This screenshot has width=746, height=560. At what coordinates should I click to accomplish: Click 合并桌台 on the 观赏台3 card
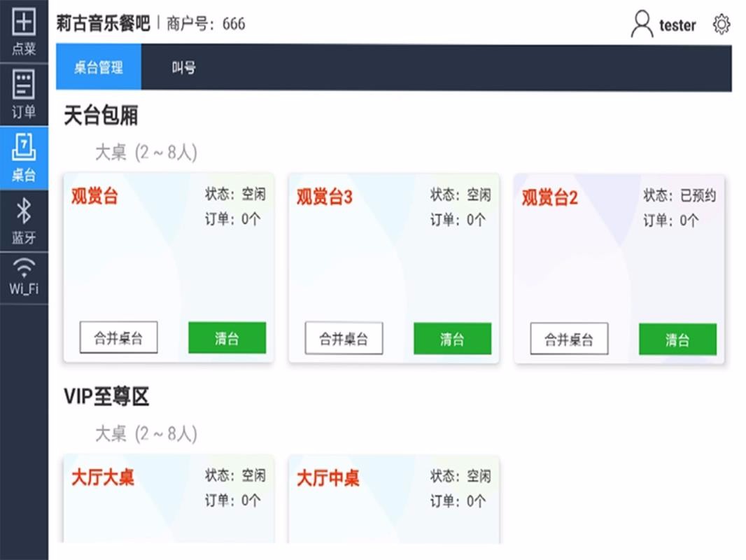344,338
